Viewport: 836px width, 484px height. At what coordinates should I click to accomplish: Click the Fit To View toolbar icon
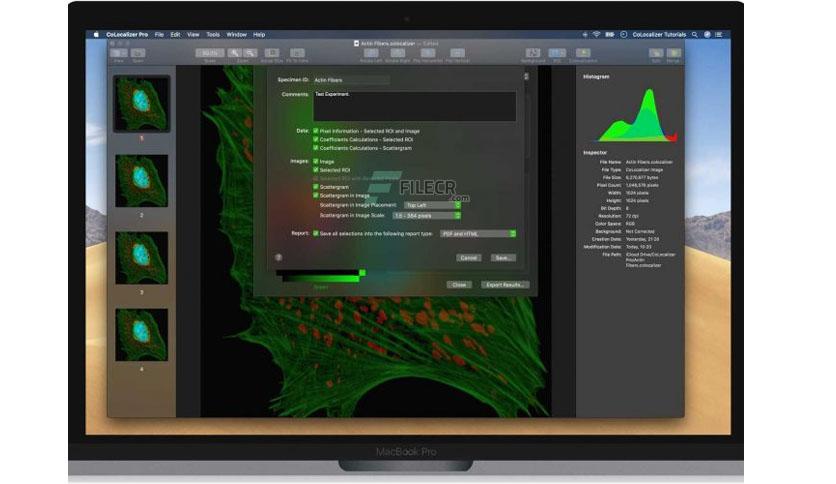(x=297, y=53)
